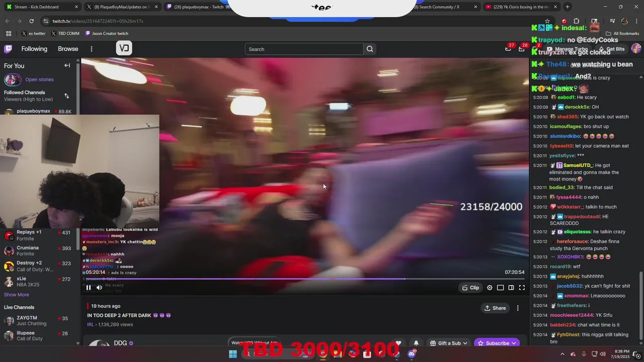Expand Show More followed channels
This screenshot has width=644, height=362.
(x=17, y=295)
